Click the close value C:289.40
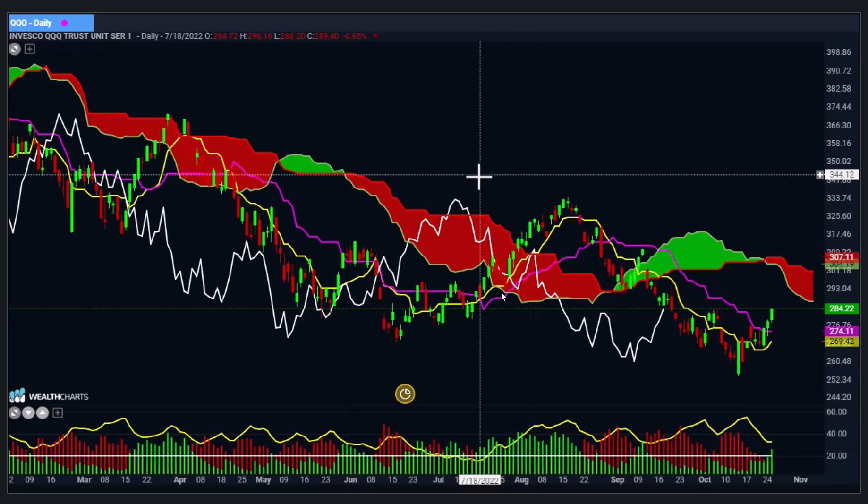 (323, 36)
